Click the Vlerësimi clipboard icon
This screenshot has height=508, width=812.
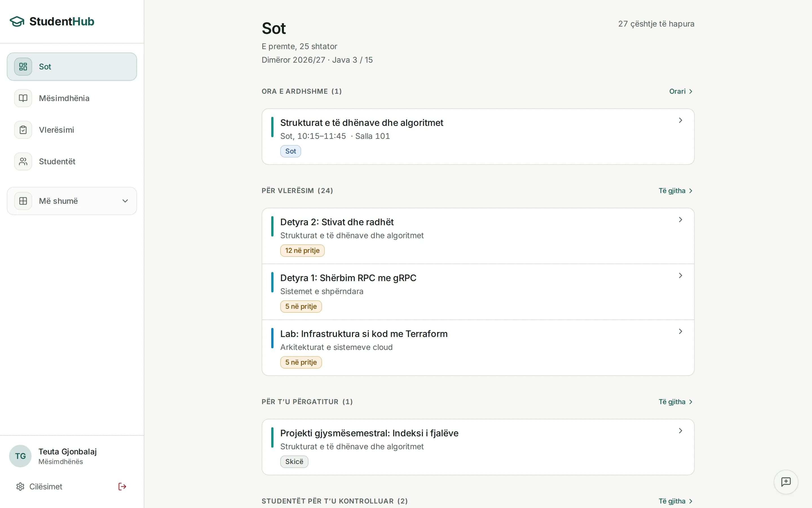(23, 130)
